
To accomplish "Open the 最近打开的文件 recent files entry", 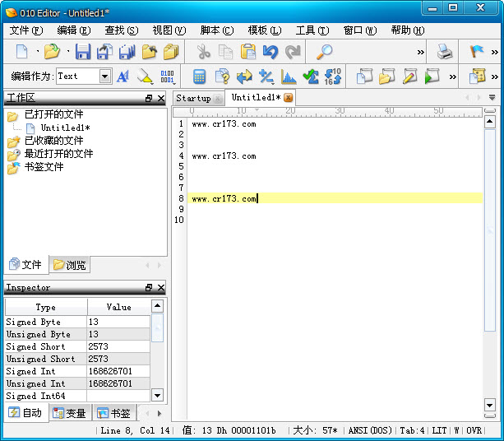I will coord(58,154).
